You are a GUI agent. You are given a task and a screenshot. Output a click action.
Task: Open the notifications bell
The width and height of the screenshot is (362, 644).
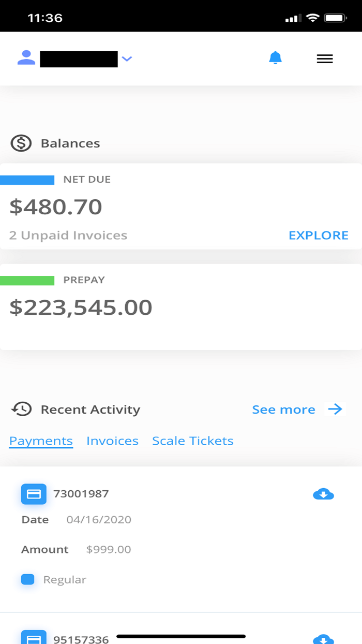[x=276, y=58]
